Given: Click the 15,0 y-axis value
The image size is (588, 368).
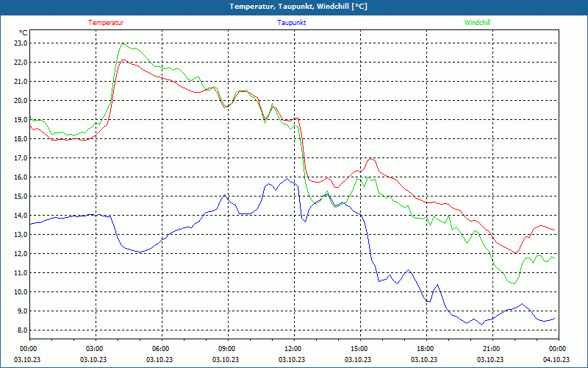Looking at the screenshot, I should 21,197.
